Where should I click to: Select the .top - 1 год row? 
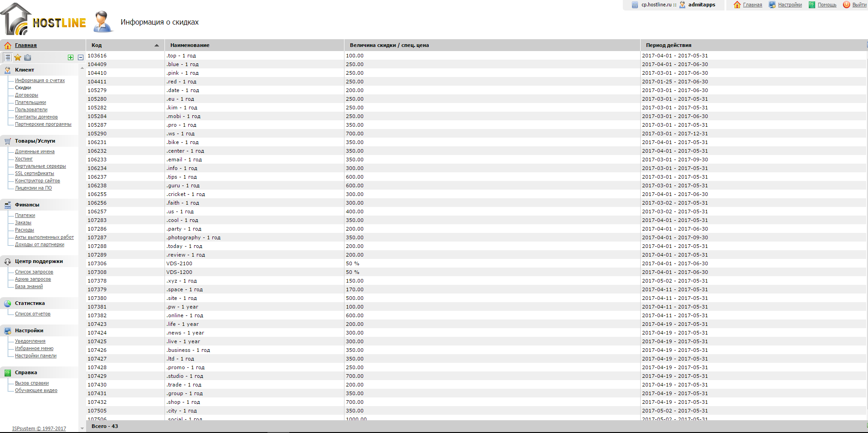click(x=476, y=56)
